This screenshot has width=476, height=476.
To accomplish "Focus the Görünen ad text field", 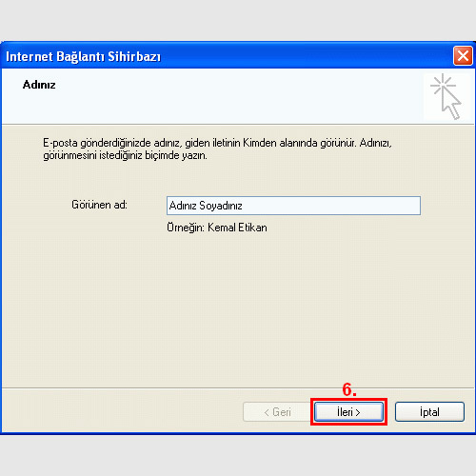I will pyautogui.click(x=293, y=206).
